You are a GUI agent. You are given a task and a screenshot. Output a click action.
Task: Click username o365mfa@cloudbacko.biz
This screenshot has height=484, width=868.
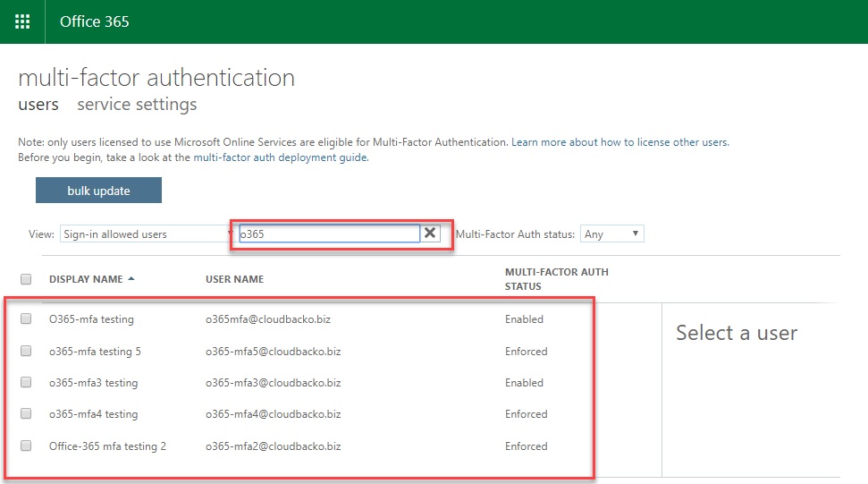click(x=268, y=319)
